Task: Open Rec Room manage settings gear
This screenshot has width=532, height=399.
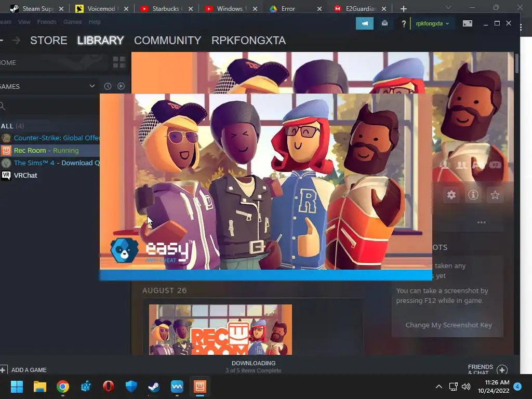Action: 451,195
